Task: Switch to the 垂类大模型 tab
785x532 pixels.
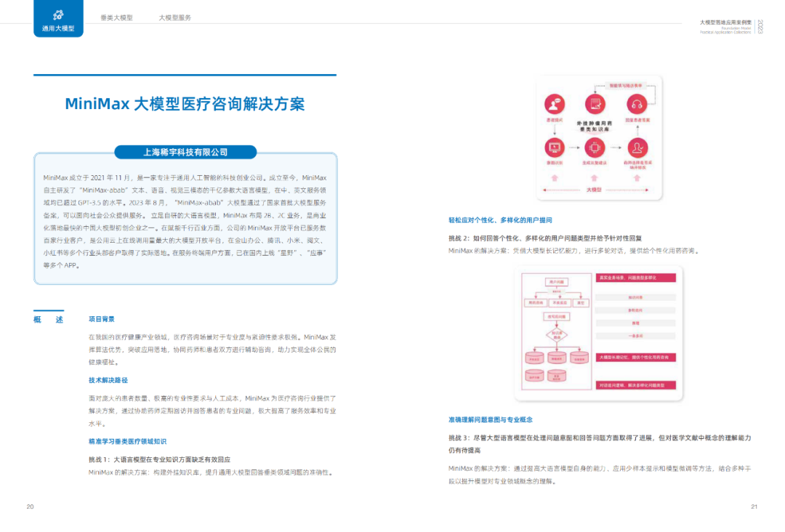Action: click(116, 17)
